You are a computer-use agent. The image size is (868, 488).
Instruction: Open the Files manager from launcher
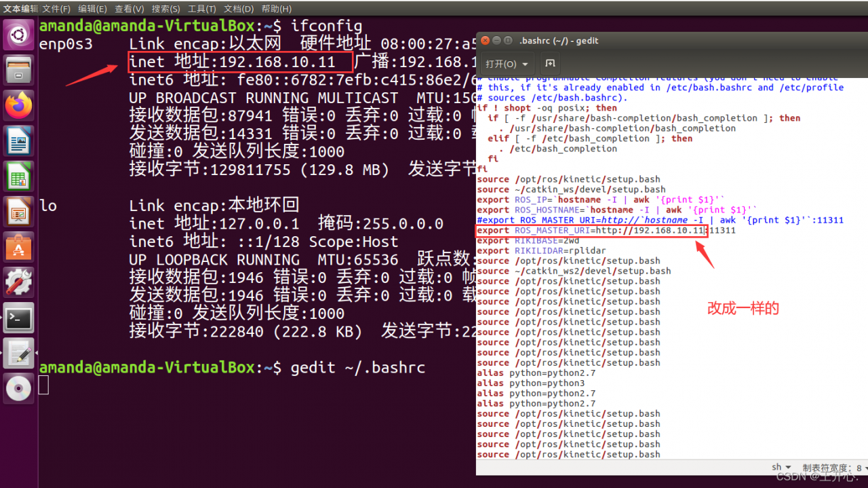coord(19,70)
